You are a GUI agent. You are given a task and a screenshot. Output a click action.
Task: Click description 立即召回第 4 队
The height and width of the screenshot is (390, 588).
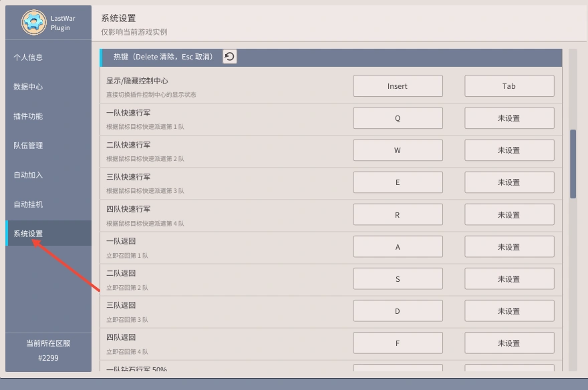point(127,352)
